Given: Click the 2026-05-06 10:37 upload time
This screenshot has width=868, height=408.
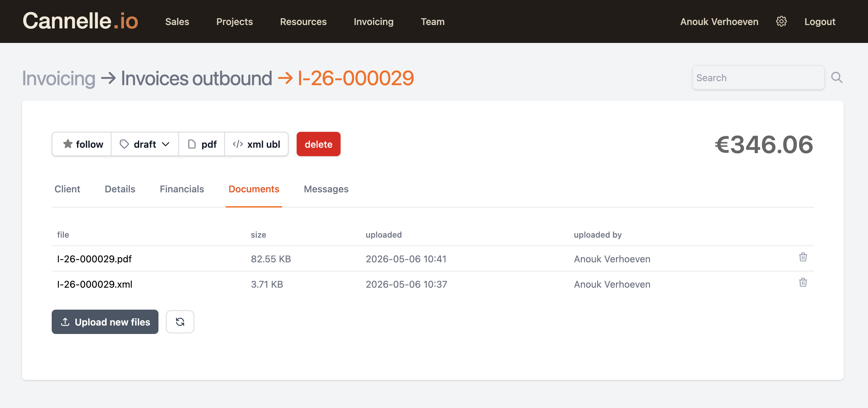Looking at the screenshot, I should point(406,284).
